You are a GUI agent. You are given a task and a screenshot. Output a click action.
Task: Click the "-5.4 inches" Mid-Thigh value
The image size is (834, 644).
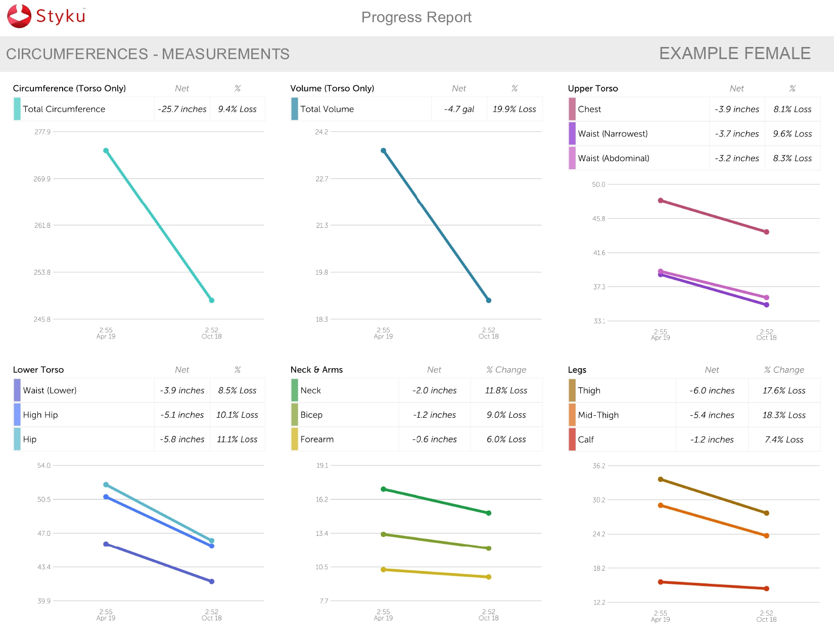point(712,415)
